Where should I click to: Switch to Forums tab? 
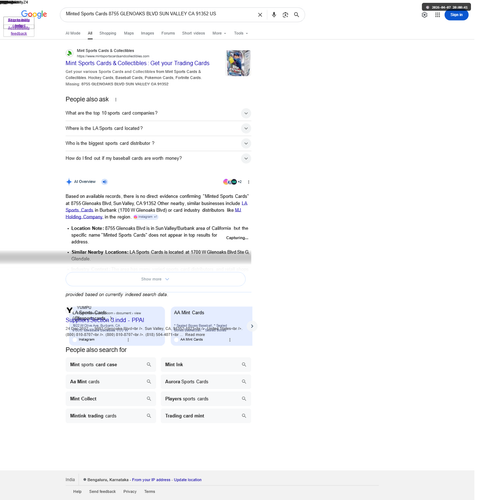168,33
